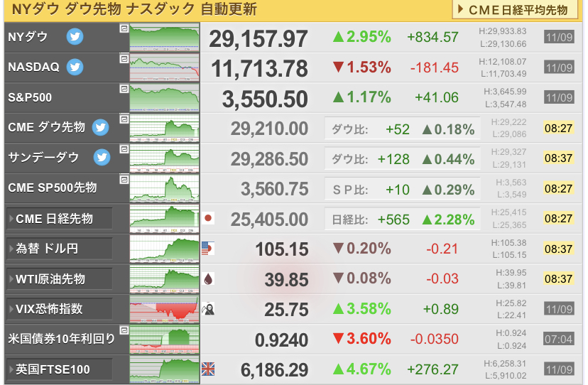Click the Twitter icon beside NASDAQ
This screenshot has height=385, width=588.
[75, 67]
